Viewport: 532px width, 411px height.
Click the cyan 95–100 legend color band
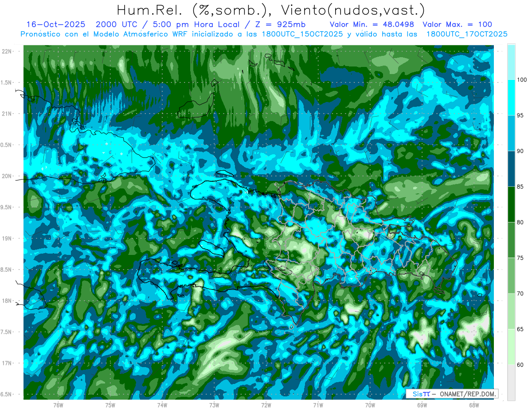point(511,98)
